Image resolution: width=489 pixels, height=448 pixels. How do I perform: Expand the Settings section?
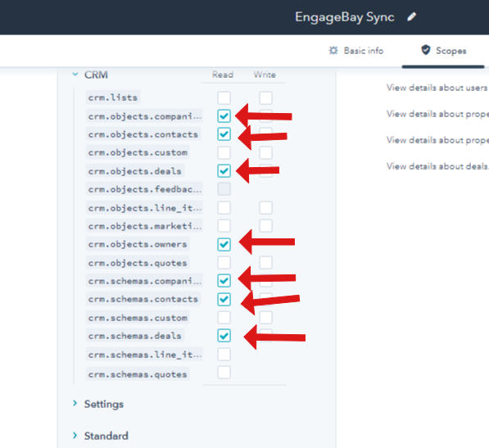tap(75, 404)
